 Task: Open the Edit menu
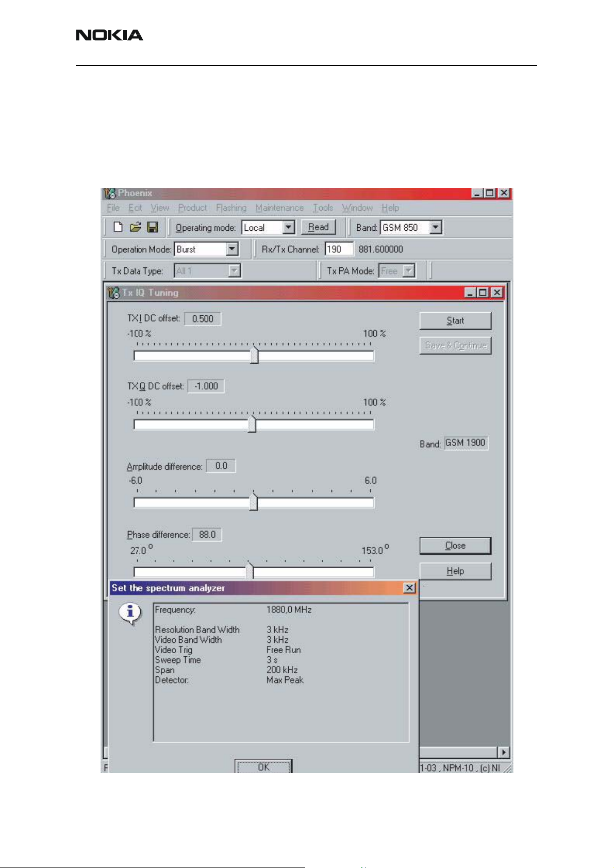[x=136, y=208]
